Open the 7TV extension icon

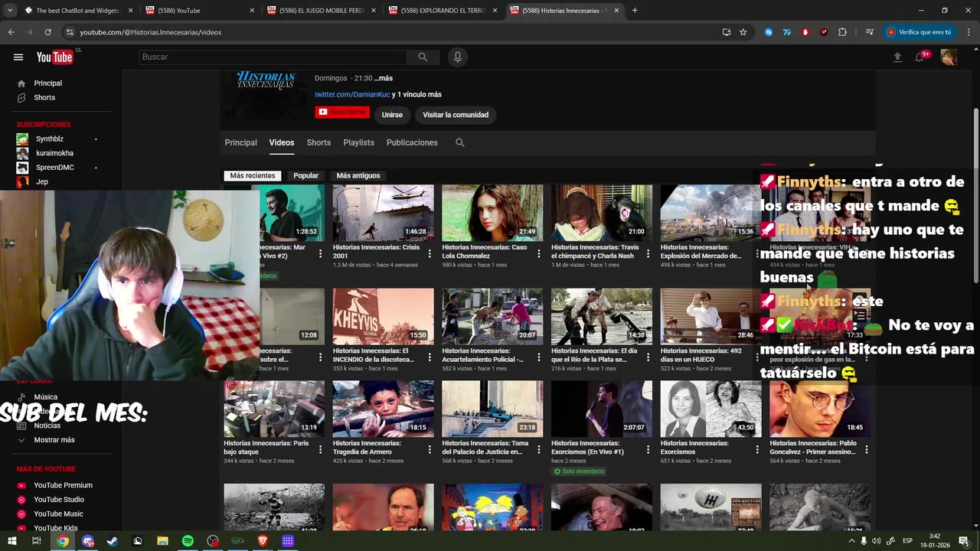coord(786,32)
